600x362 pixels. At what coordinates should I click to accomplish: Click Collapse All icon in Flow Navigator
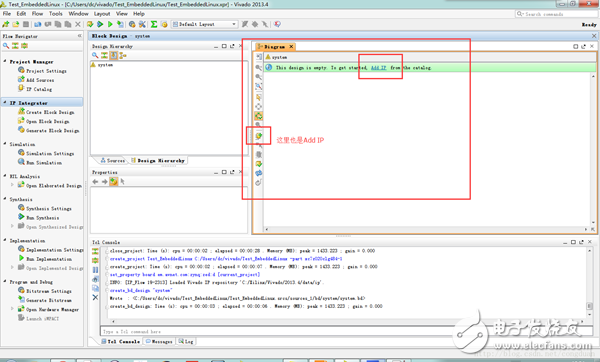click(x=15, y=46)
